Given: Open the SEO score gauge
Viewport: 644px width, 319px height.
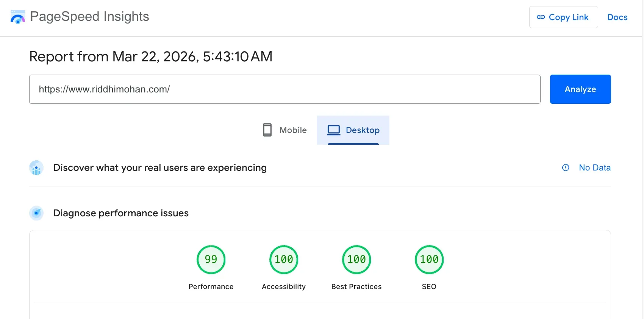Looking at the screenshot, I should [429, 260].
